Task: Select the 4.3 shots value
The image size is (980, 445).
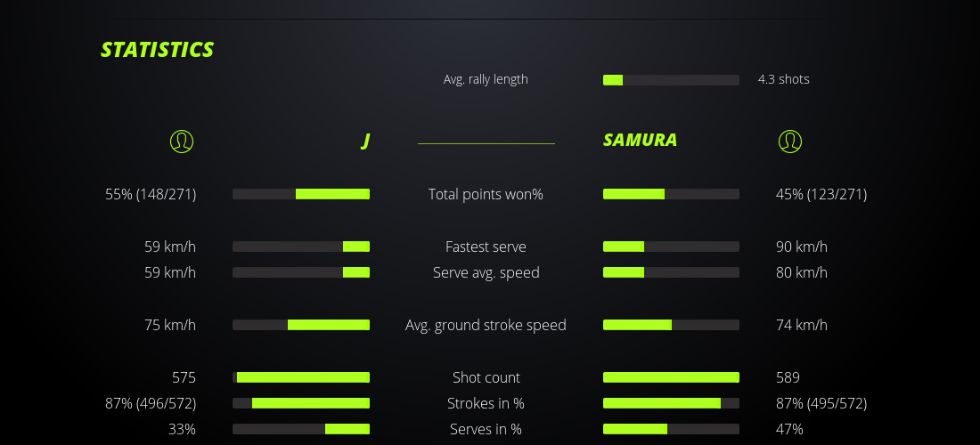Action: tap(783, 79)
